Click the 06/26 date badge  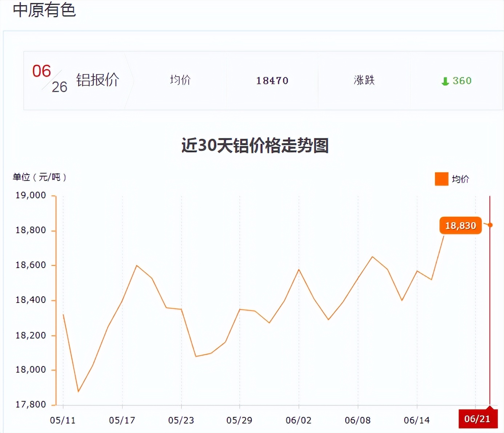tap(50, 79)
